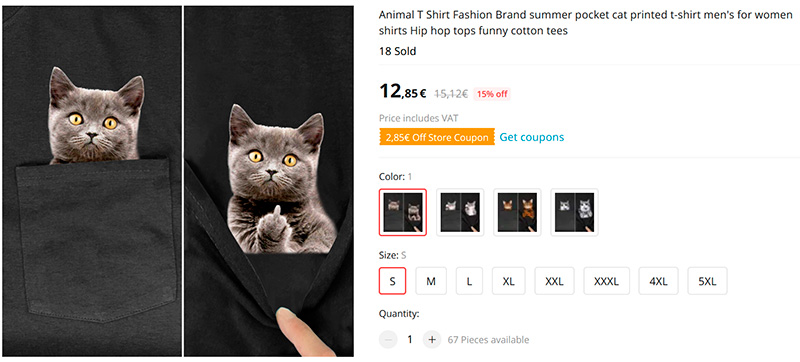Pick size L
The width and height of the screenshot is (800, 362).
click(469, 281)
